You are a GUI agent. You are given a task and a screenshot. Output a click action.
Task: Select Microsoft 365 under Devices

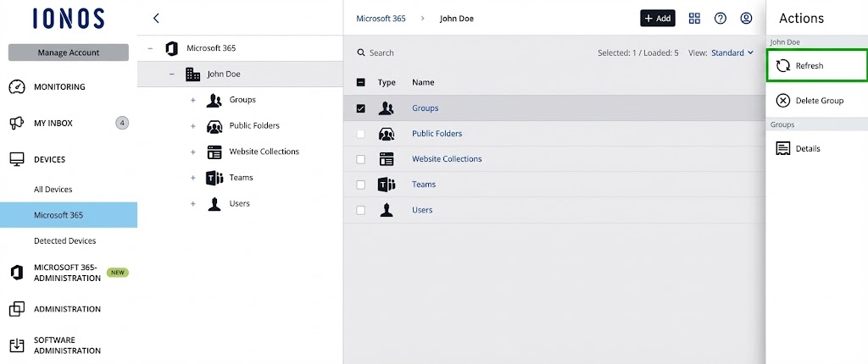tap(69, 215)
